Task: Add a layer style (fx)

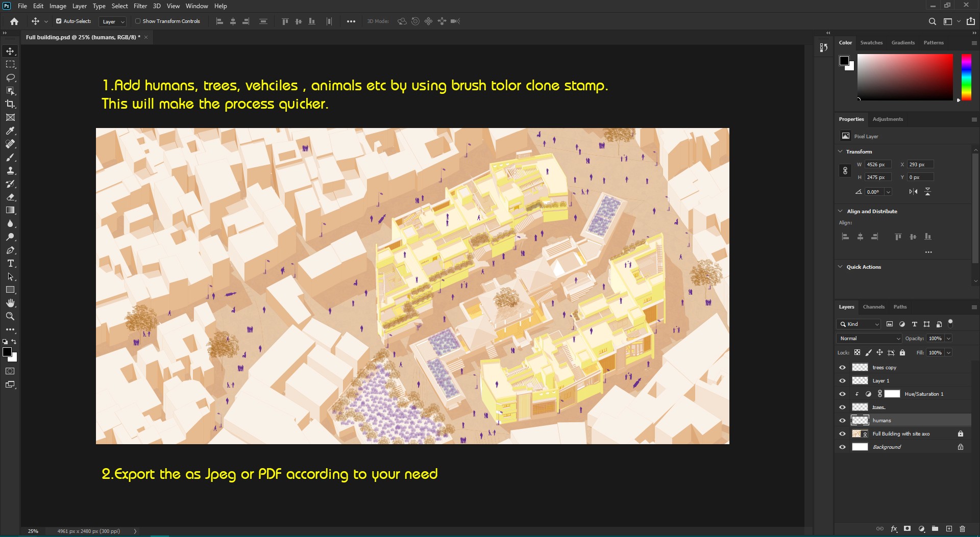Action: [x=894, y=529]
